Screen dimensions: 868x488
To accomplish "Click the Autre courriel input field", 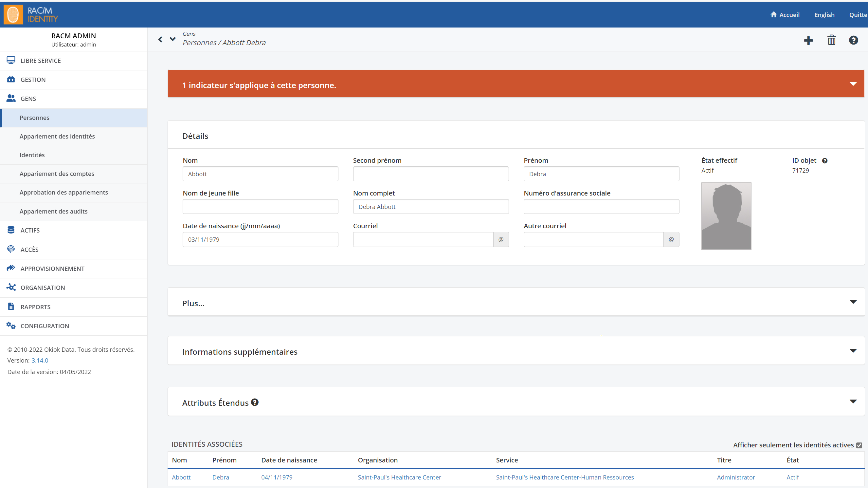I will coord(593,239).
